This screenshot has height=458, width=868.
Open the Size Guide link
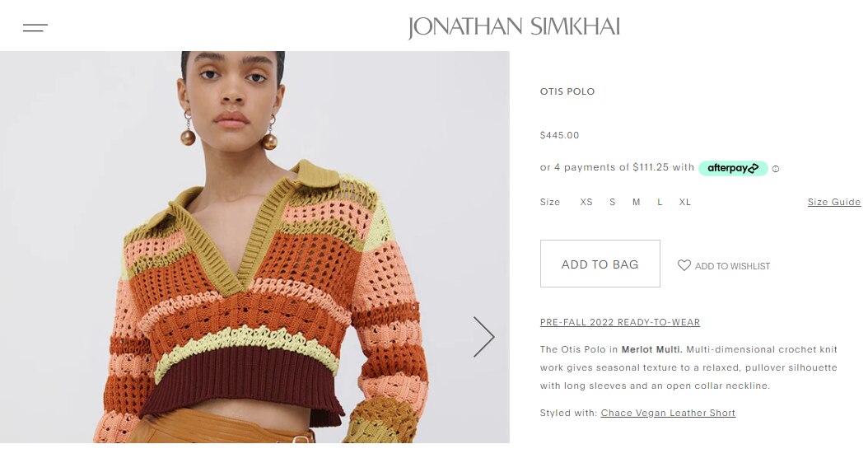point(833,202)
